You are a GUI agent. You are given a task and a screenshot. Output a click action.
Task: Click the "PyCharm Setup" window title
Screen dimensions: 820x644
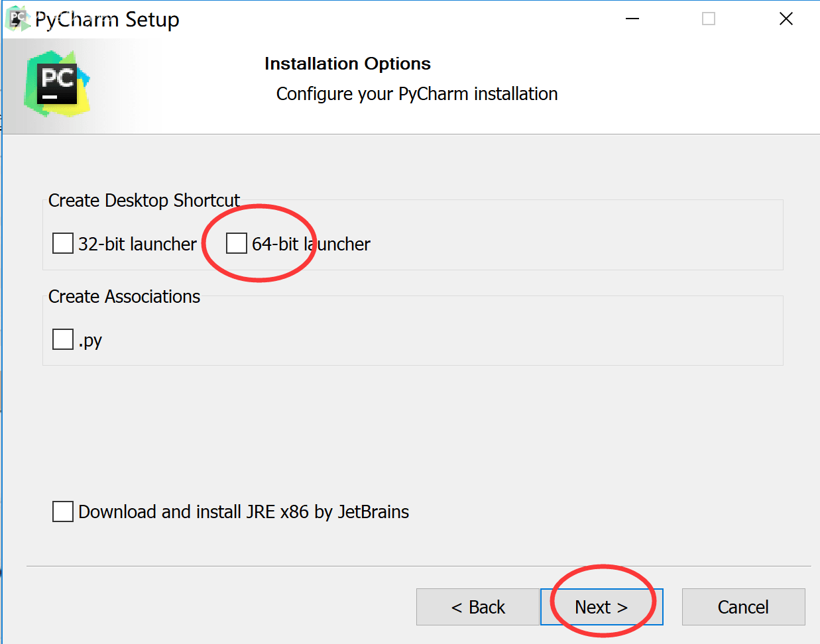(107, 20)
